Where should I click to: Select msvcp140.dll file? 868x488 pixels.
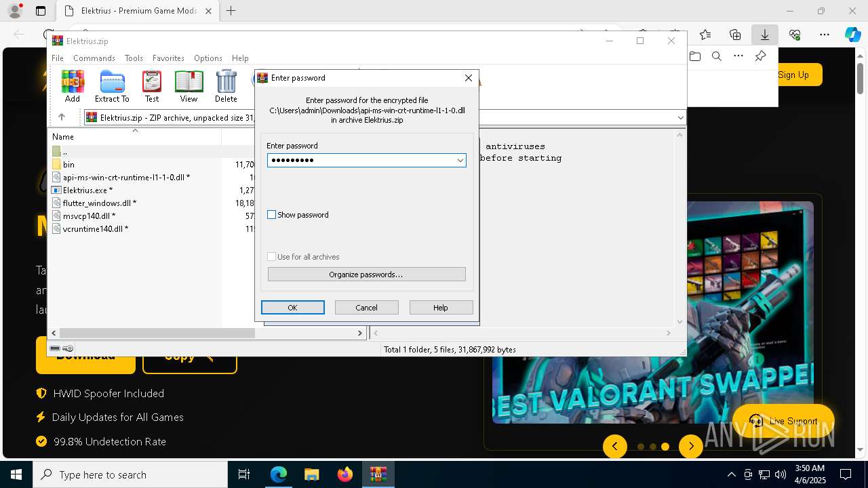[x=89, y=216]
